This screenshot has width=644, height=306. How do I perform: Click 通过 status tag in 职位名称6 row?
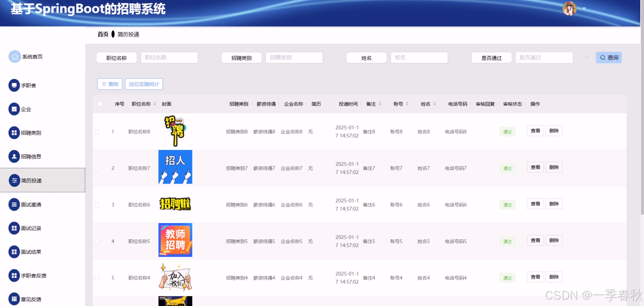coord(507,205)
